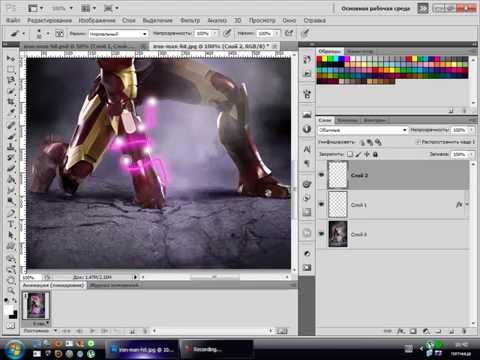Open the Фильтр menu
Screen dimensions: 480x360
click(x=190, y=21)
